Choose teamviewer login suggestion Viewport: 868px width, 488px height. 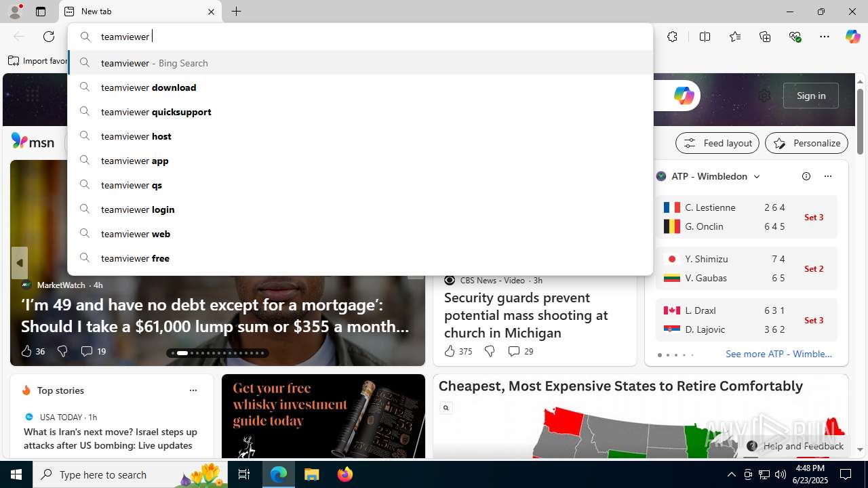click(360, 209)
